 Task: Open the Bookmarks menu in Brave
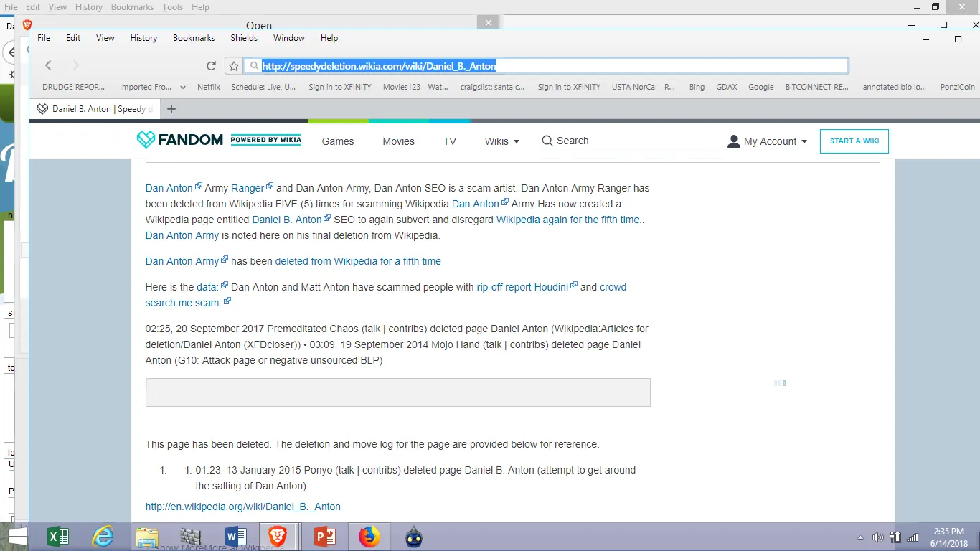[x=194, y=38]
